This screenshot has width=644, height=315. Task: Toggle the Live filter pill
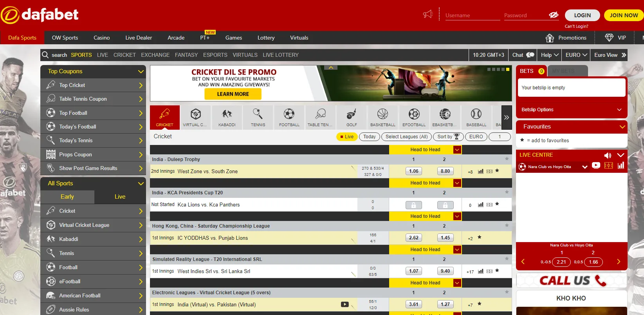coord(346,137)
